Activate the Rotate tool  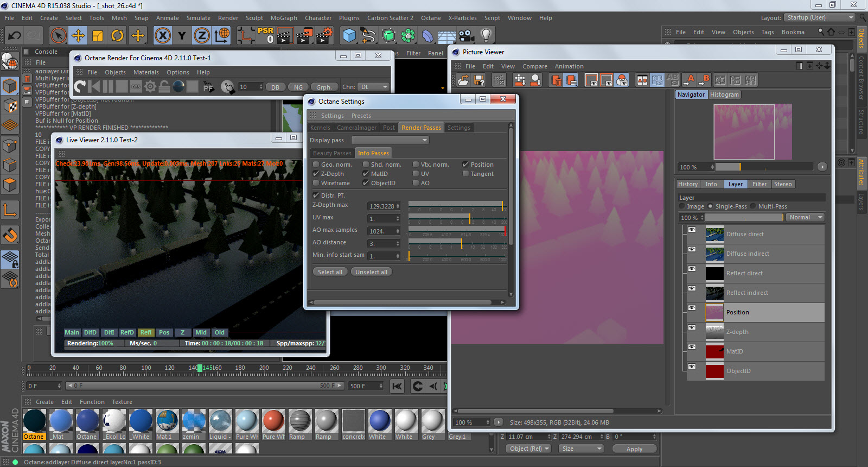117,36
